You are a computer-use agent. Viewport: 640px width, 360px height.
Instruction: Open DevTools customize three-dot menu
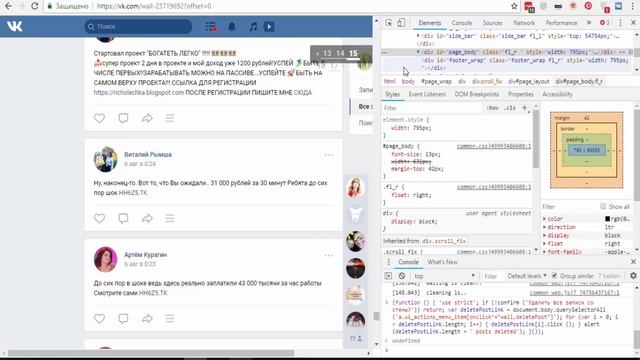point(620,23)
